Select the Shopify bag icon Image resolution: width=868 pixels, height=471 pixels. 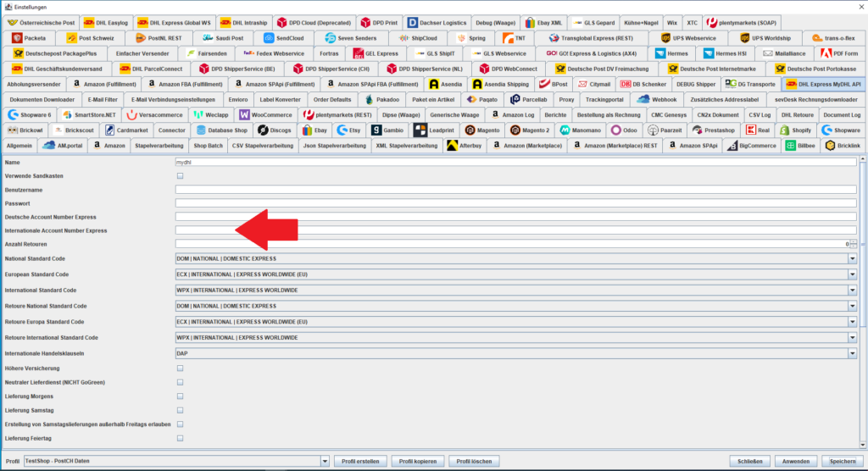(784, 130)
